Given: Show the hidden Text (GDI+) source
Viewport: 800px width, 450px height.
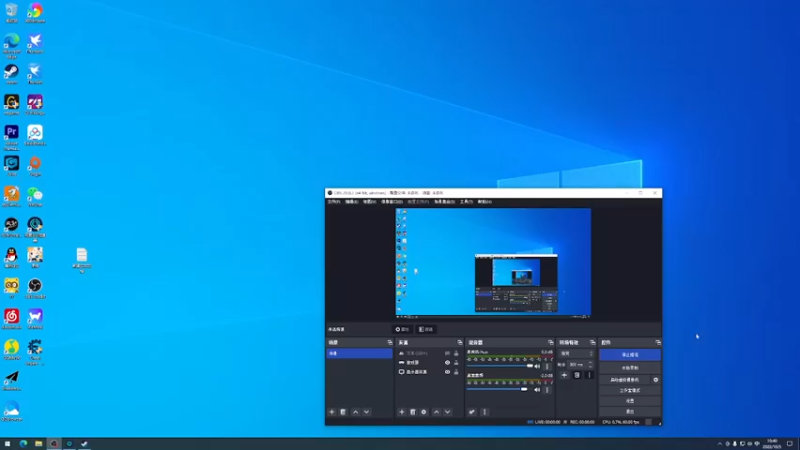Looking at the screenshot, I should [447, 353].
